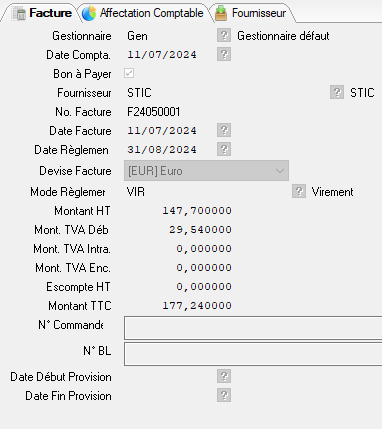Select the Montant TTC amount field

coord(179,306)
